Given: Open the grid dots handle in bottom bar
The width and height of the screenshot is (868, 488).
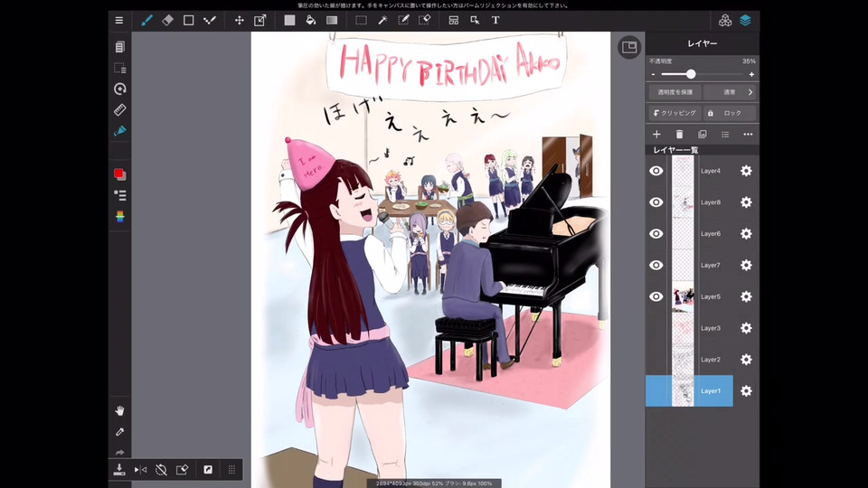Looking at the screenshot, I should point(231,470).
